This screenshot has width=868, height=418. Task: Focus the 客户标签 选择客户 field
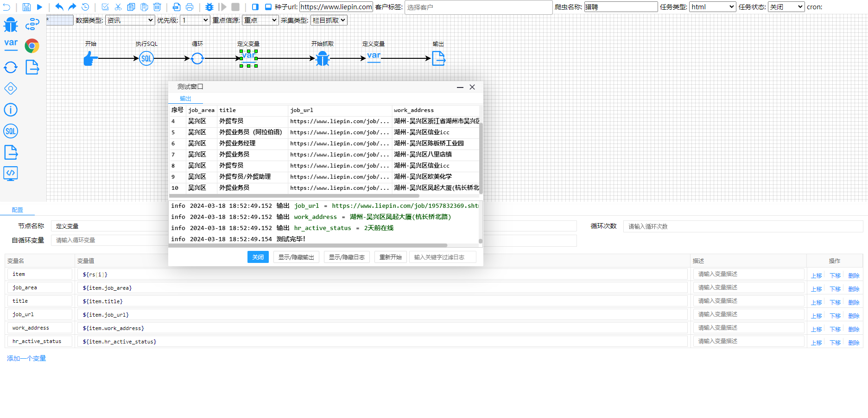[x=478, y=7]
